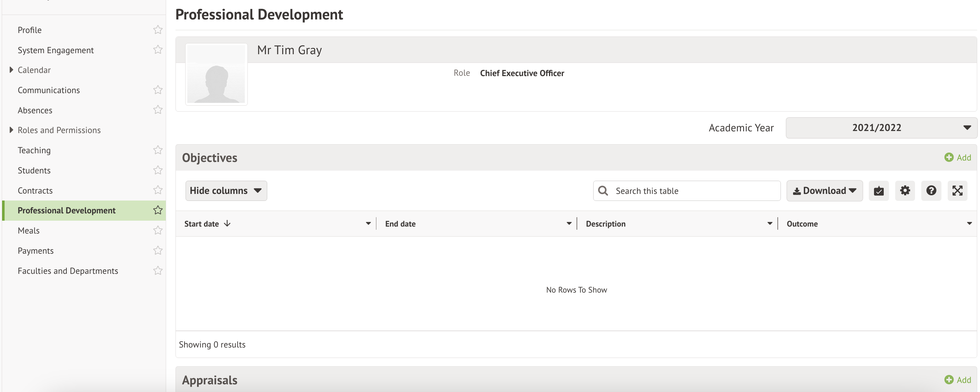980x392 pixels.
Task: Click the bulk action checkmark icon
Action: 879,191
